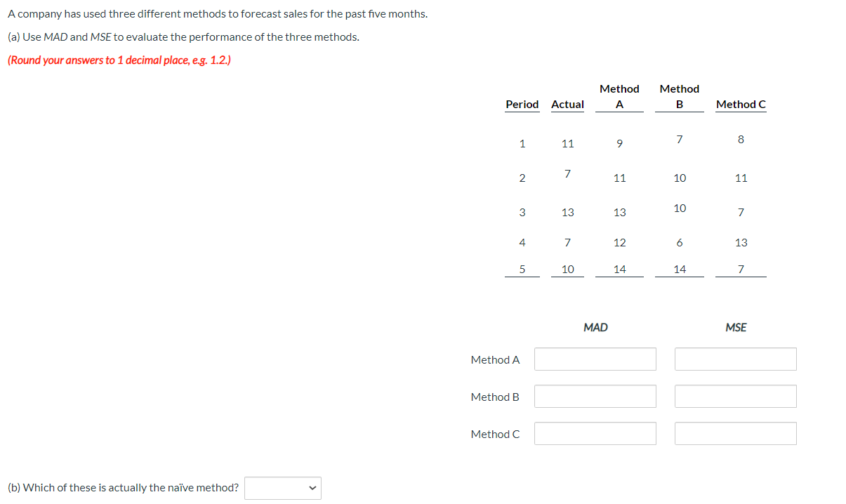Select the 'Period' column header
Viewport: 846px width, 504px height.
(x=522, y=104)
